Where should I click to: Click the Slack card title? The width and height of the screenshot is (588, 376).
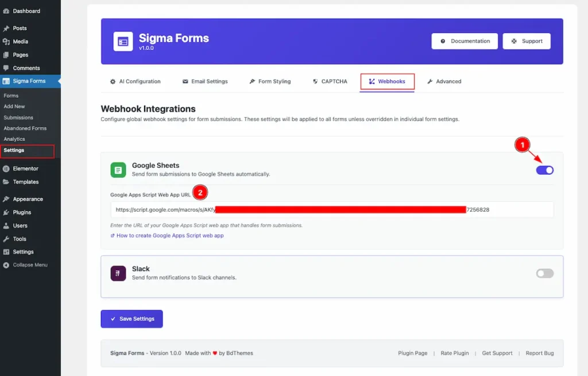coord(141,269)
